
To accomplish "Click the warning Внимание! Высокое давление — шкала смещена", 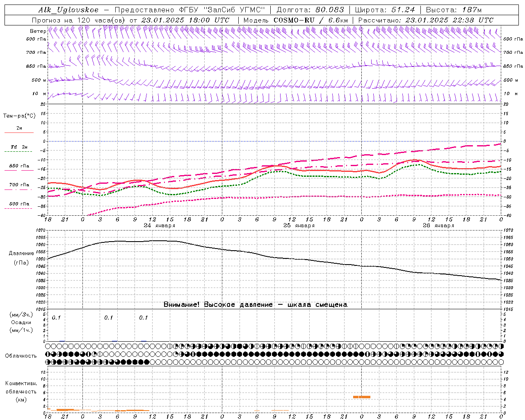I will 256,305.
